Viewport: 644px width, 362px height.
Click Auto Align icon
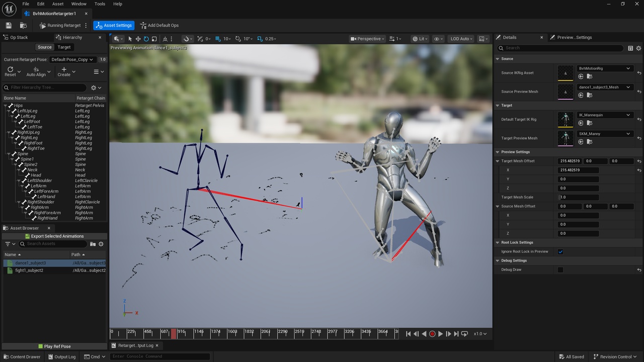(36, 71)
